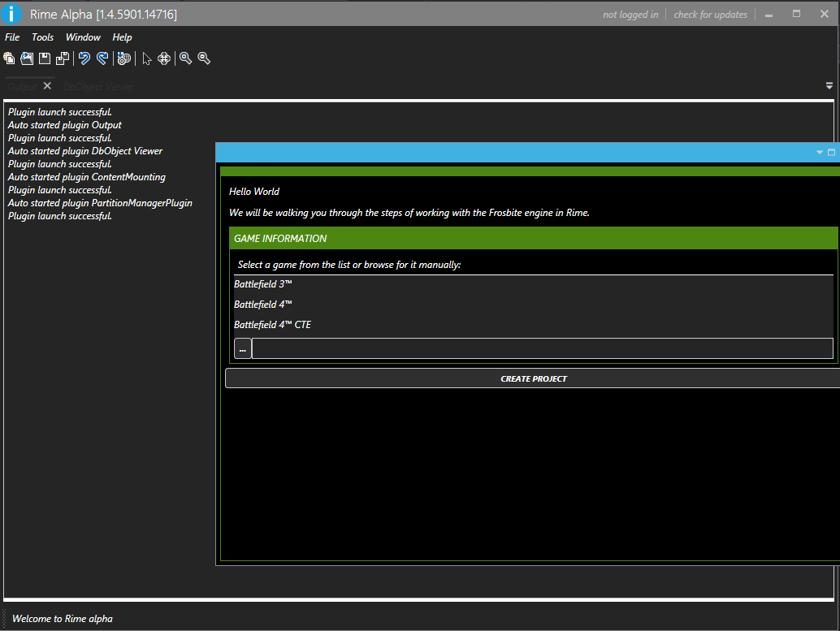Select the pointer cursor tool
The image size is (840, 631).
[x=147, y=58]
